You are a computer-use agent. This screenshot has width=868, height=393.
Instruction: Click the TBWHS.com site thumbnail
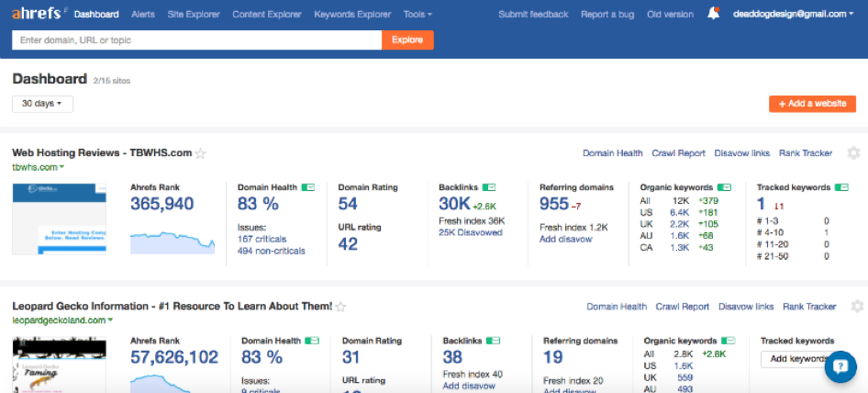60,219
